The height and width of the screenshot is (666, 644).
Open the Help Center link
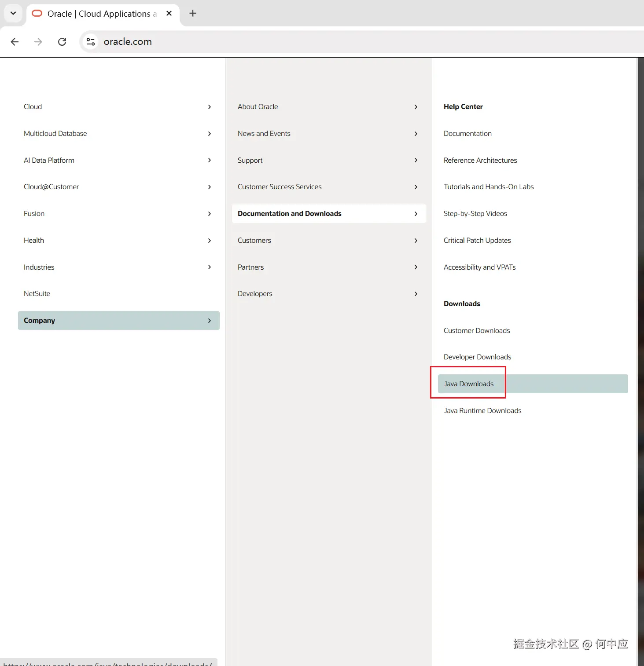463,107
